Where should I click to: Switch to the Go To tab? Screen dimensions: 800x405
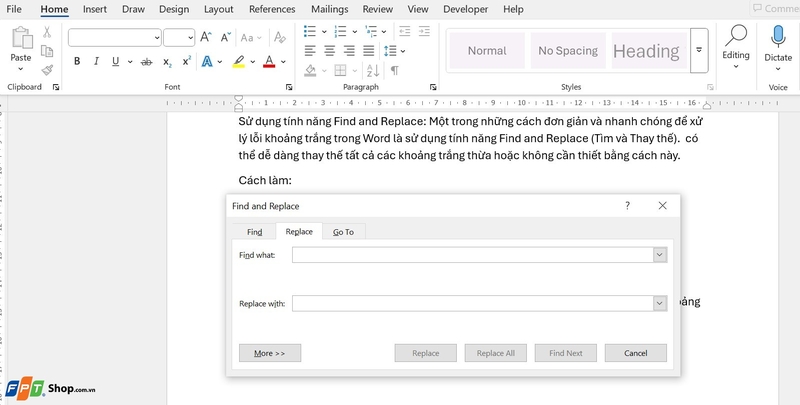[343, 232]
